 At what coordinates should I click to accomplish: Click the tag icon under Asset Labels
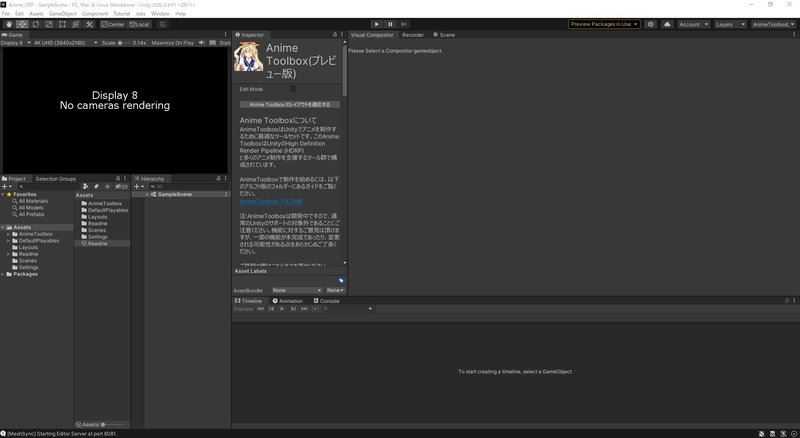coord(341,280)
